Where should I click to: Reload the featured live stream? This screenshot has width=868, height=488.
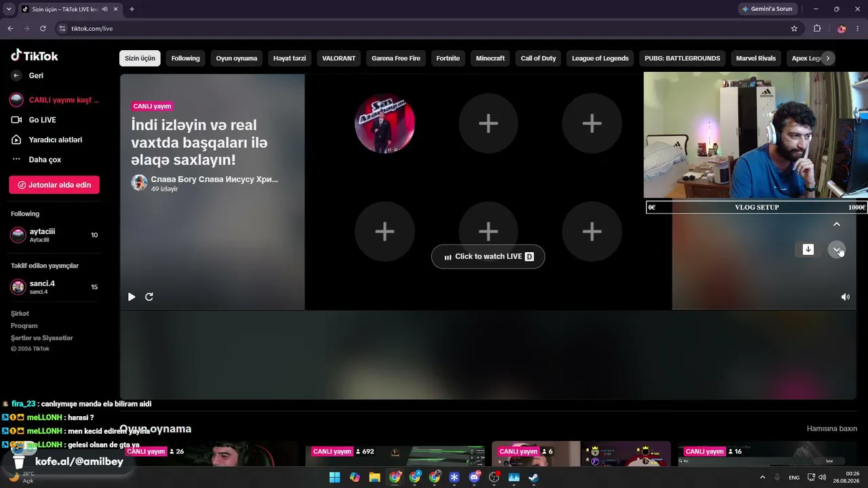pos(149,297)
